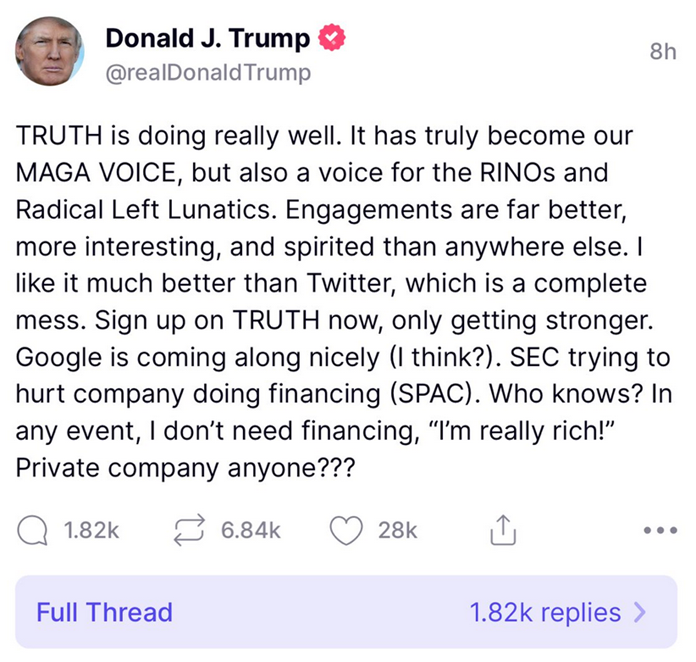Open the @realDonaldTrump handle
Screen dimensions: 696x662
pos(208,73)
